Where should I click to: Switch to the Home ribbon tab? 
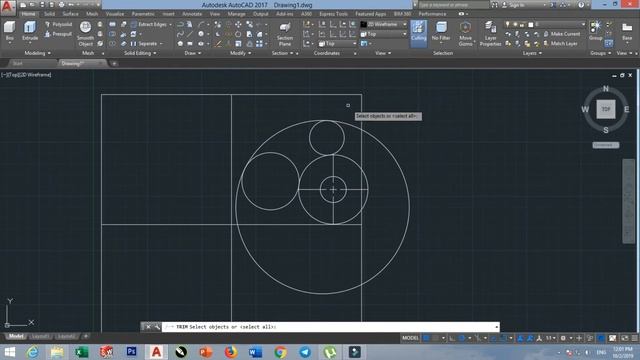28,14
